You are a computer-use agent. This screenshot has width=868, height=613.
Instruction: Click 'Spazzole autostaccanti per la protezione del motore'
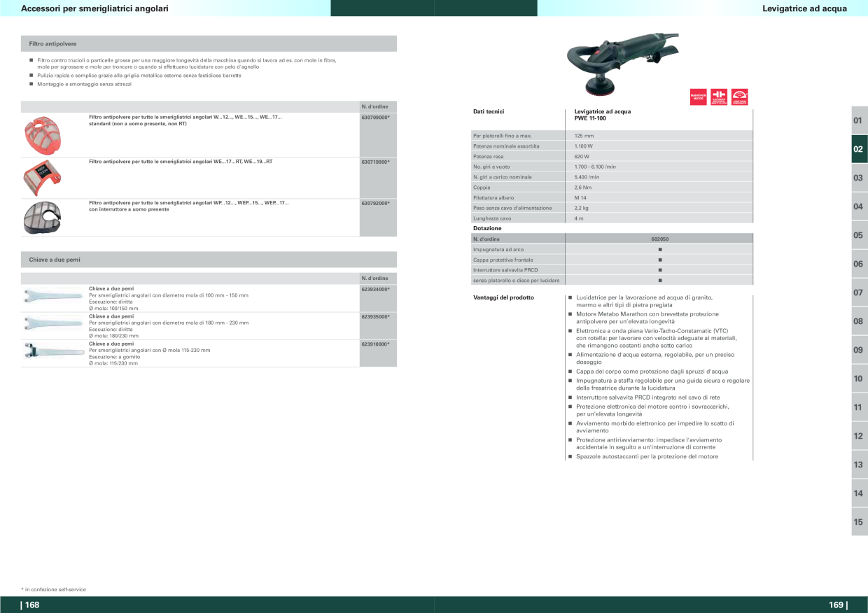pyautogui.click(x=647, y=457)
